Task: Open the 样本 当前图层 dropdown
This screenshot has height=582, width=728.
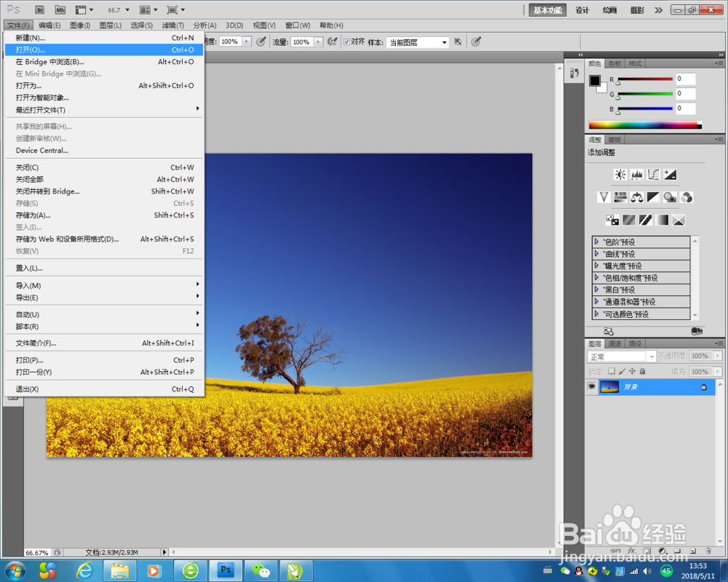Action: pyautogui.click(x=418, y=42)
